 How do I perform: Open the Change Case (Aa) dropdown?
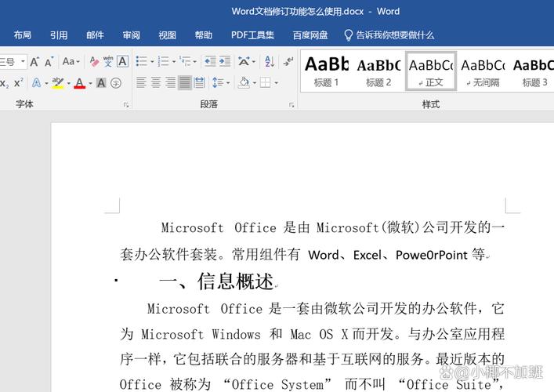click(71, 61)
